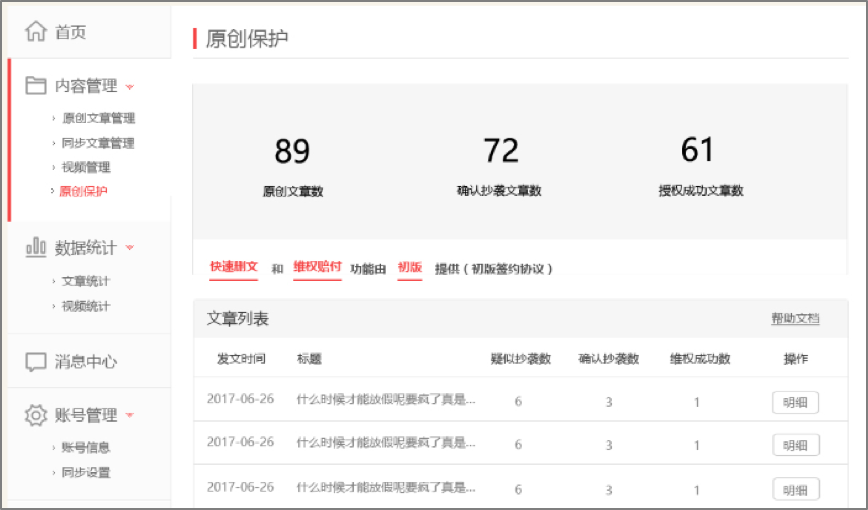Click the 快速删文 link
The height and width of the screenshot is (510, 868).
pyautogui.click(x=234, y=268)
